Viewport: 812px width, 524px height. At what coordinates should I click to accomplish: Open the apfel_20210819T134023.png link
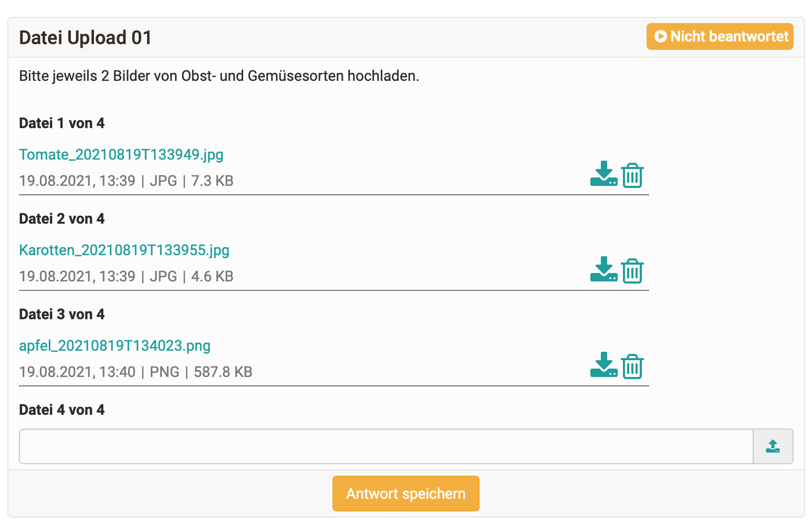(115, 345)
